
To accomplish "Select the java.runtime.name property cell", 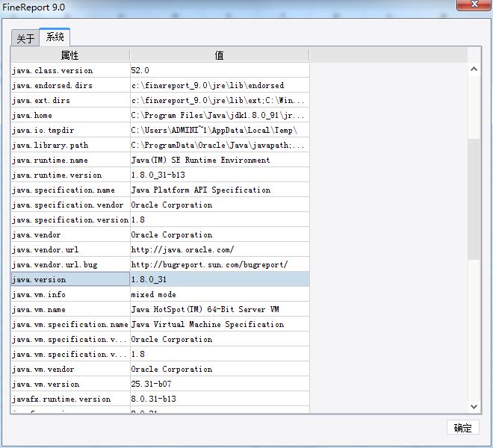I will point(70,160).
